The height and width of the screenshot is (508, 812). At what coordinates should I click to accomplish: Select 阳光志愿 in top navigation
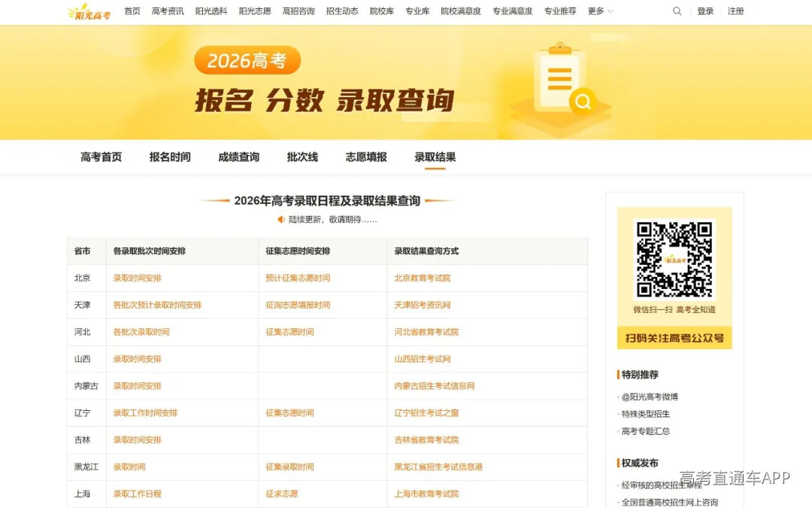click(x=255, y=11)
